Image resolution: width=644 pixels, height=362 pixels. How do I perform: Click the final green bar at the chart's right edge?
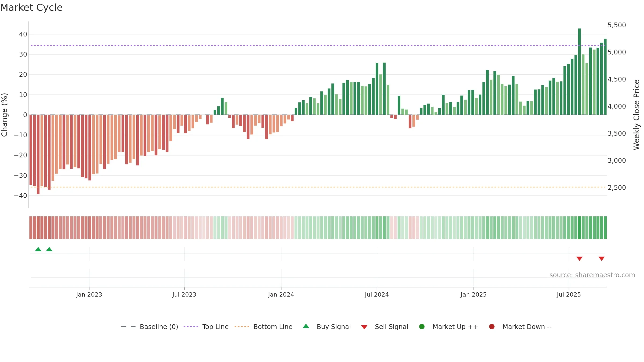click(x=605, y=77)
